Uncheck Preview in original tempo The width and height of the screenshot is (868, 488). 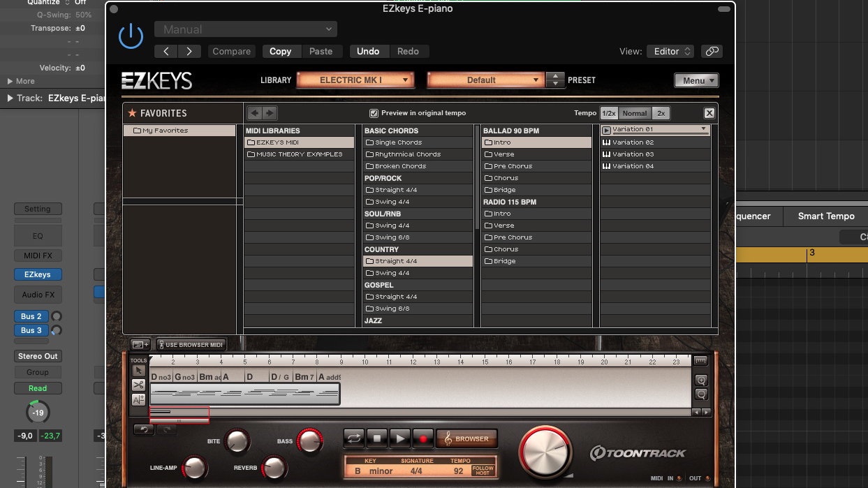click(x=374, y=113)
